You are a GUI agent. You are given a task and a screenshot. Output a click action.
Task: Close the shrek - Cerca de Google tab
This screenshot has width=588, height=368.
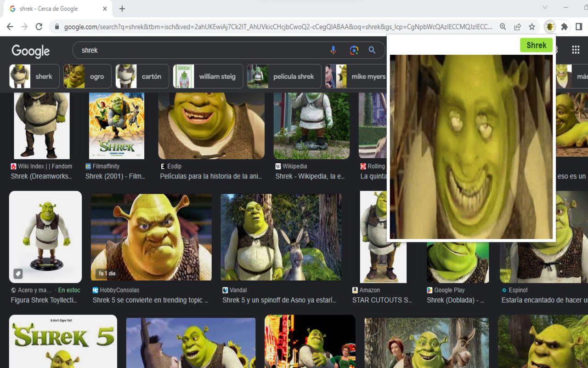pyautogui.click(x=105, y=9)
